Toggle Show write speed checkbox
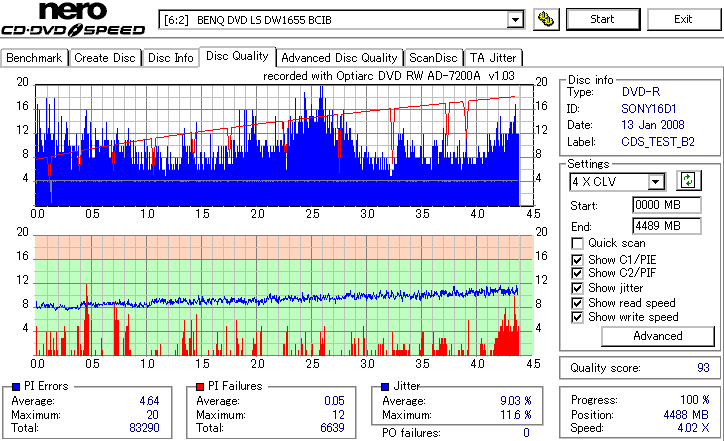Image resolution: width=724 pixels, height=441 pixels. pos(577,317)
